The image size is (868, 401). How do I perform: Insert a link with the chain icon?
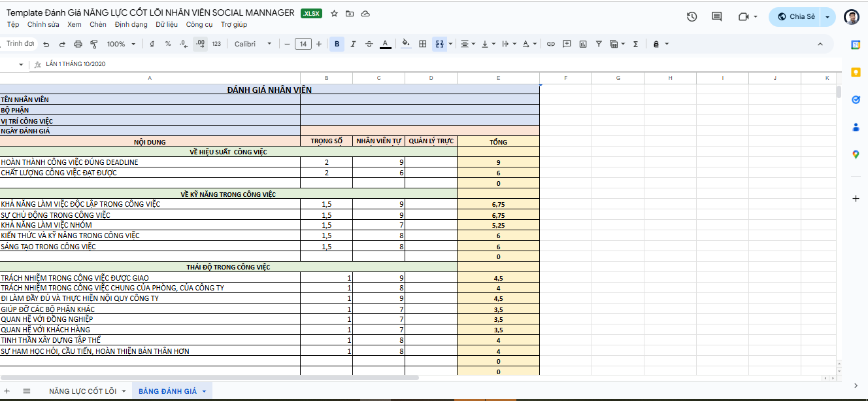550,44
